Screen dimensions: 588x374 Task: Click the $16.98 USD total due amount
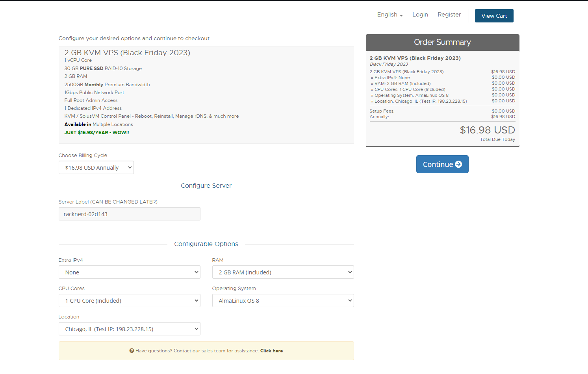(x=487, y=130)
